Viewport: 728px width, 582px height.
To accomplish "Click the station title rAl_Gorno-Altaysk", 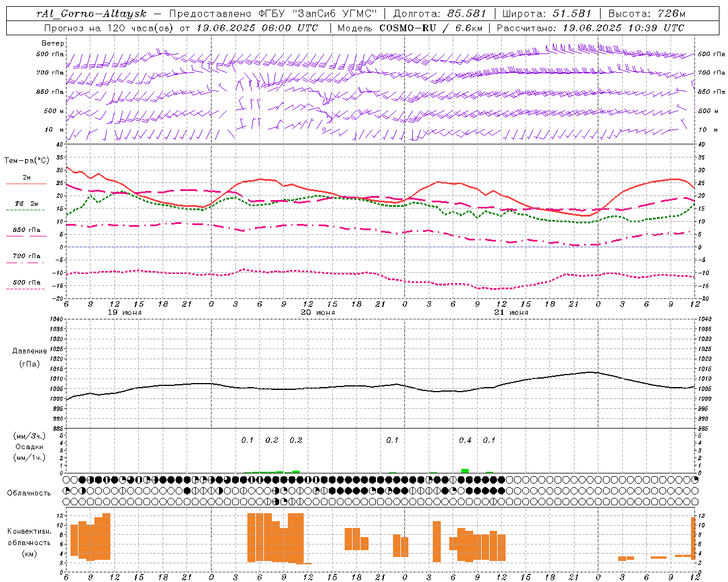I will (92, 14).
